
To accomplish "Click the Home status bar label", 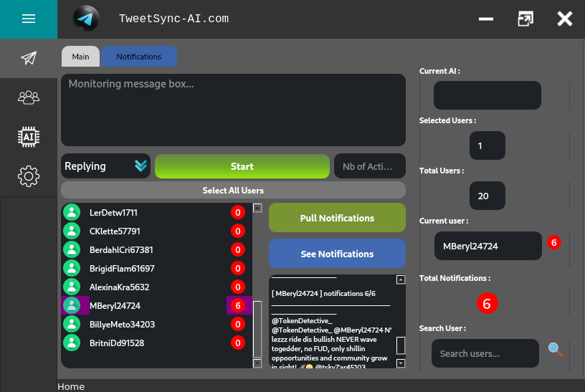I will (x=71, y=386).
